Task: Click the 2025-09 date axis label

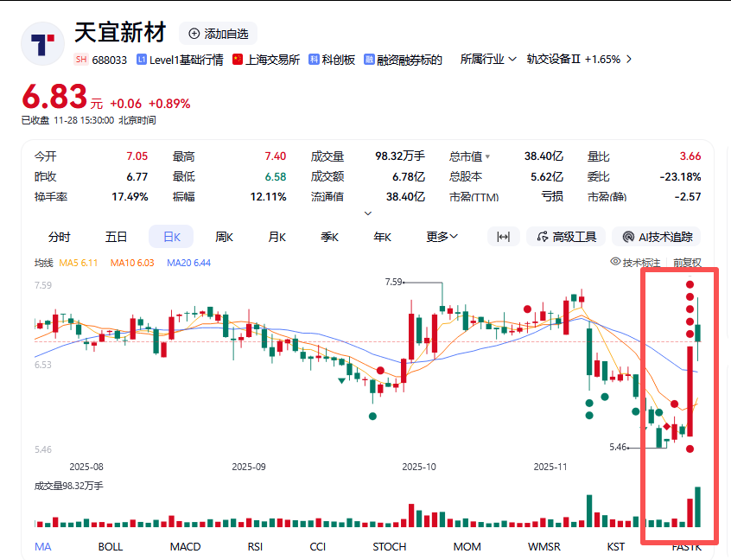Action: coord(249,467)
